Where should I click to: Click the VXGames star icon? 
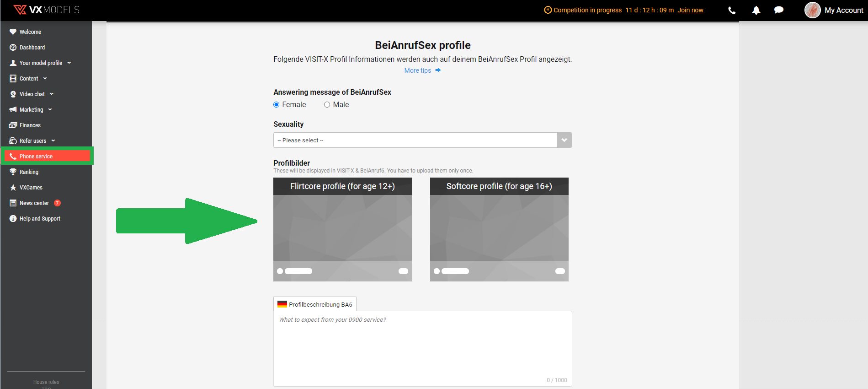pyautogui.click(x=13, y=188)
